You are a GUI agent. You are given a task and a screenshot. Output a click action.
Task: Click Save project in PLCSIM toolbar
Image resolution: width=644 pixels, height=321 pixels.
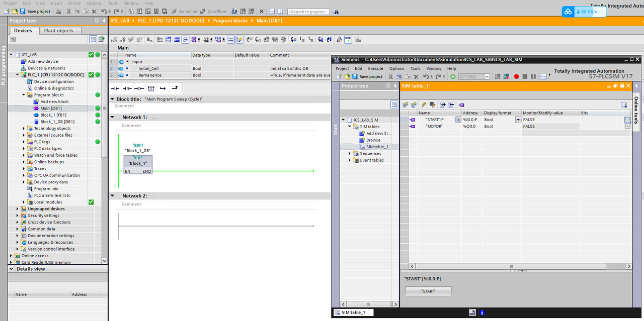pos(368,76)
